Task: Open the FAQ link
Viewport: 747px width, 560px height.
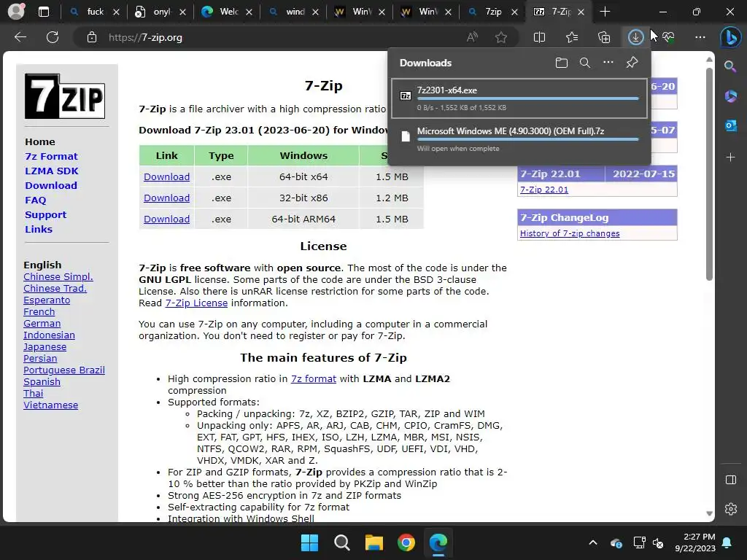Action: point(35,200)
